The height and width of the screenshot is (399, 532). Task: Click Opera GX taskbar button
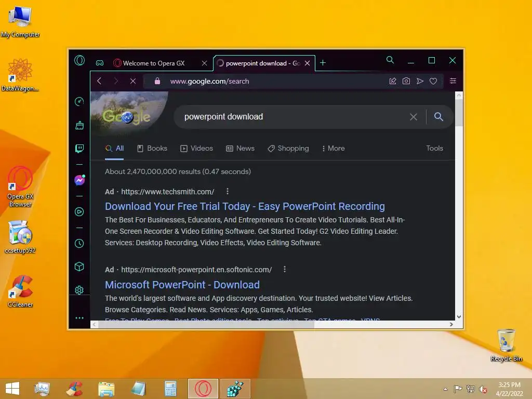pyautogui.click(x=203, y=389)
